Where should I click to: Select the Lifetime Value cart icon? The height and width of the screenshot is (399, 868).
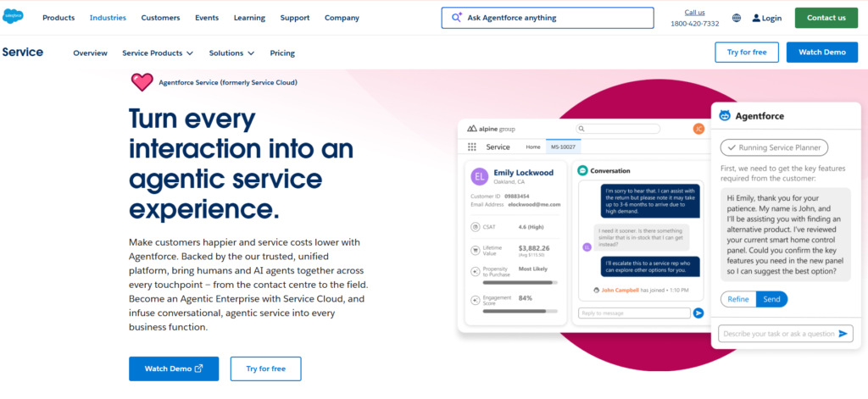click(475, 250)
